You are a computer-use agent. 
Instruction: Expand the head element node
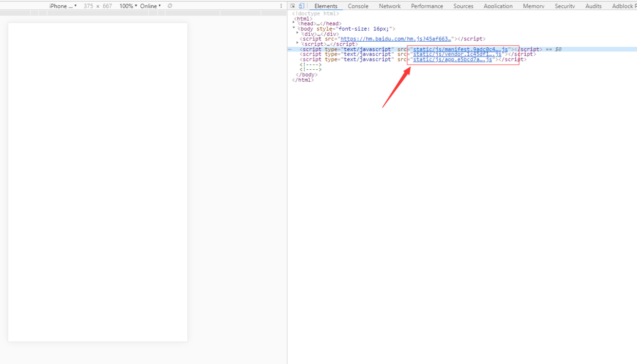coord(294,23)
